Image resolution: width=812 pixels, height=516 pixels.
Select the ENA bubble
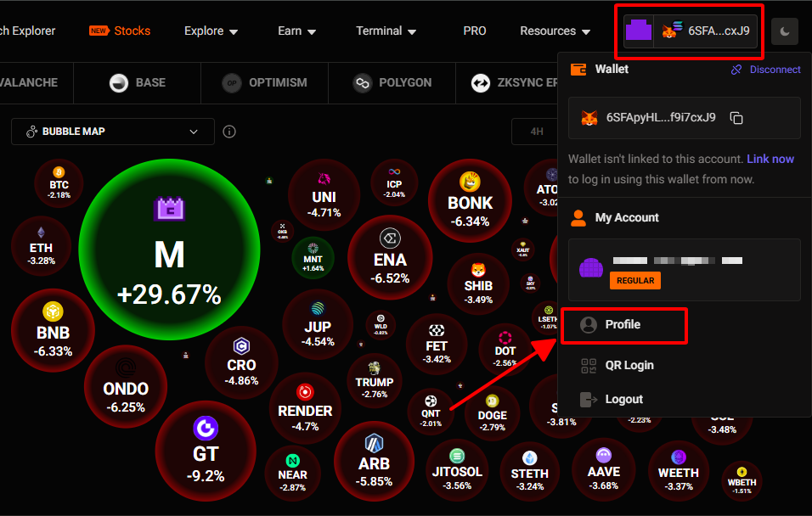click(390, 257)
